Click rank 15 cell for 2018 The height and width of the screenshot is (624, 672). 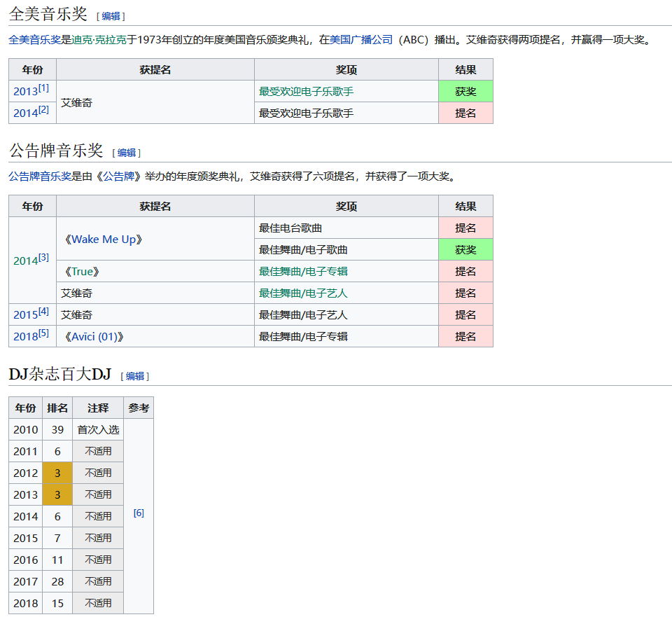click(x=57, y=604)
